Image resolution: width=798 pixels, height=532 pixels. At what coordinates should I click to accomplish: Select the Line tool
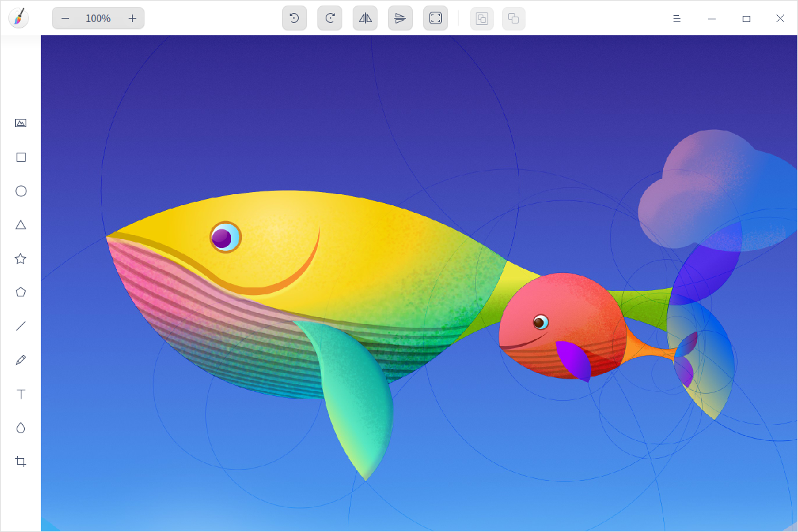[x=21, y=326]
